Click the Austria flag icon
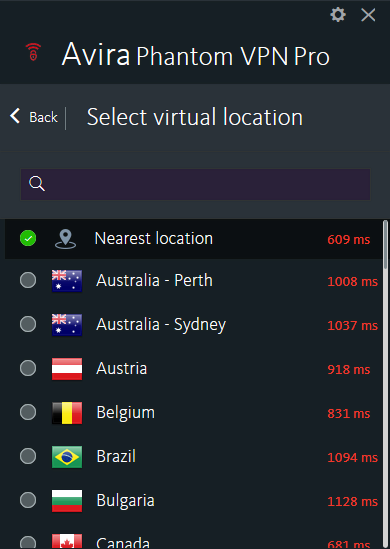This screenshot has height=549, width=390. pos(67,369)
